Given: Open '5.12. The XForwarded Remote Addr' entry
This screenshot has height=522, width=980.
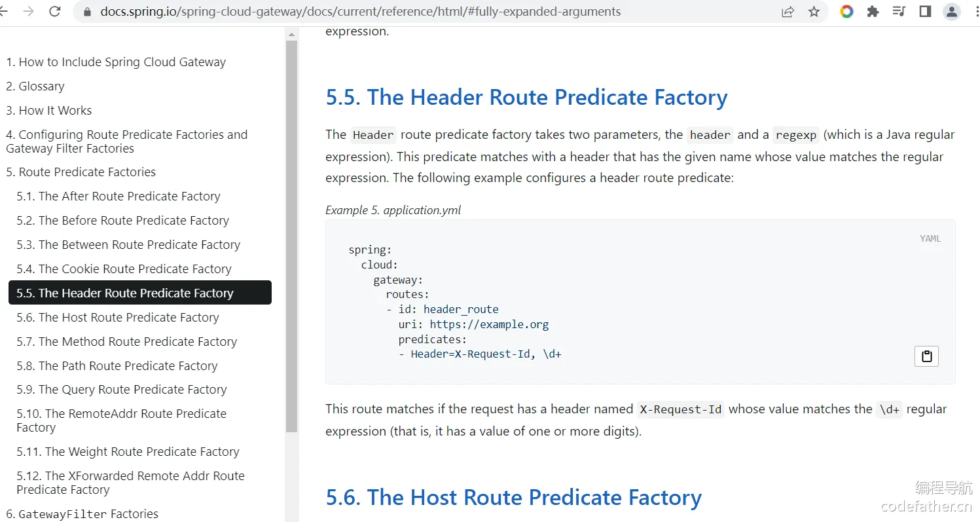Looking at the screenshot, I should (x=131, y=483).
